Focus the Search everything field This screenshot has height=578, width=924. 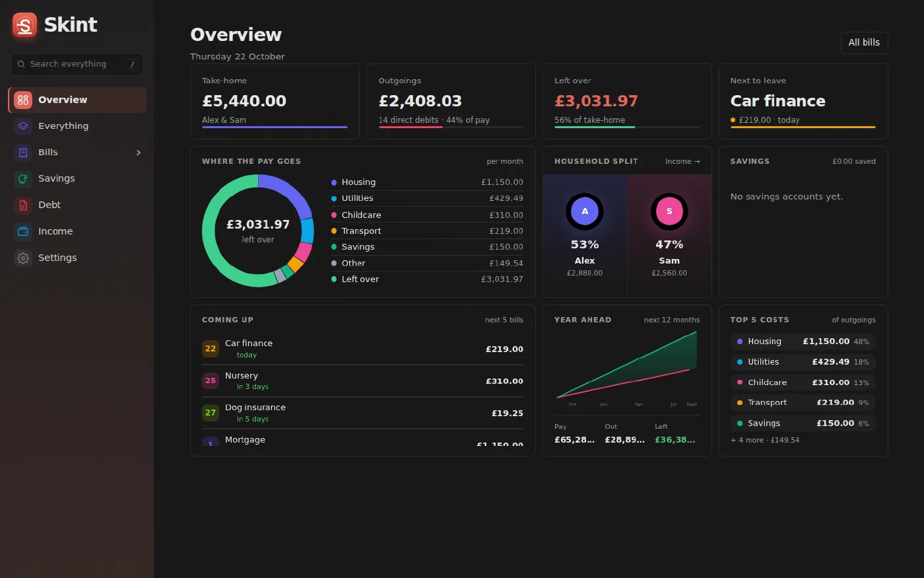point(77,64)
